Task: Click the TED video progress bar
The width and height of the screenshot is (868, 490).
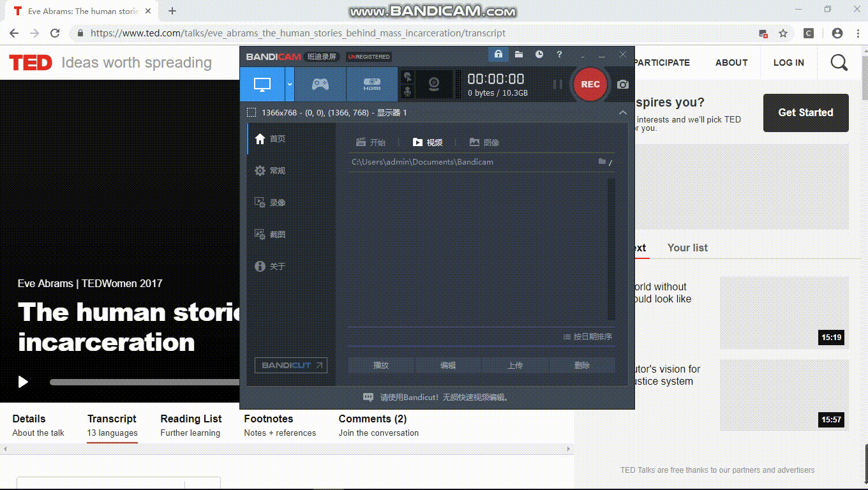Action: pos(145,382)
